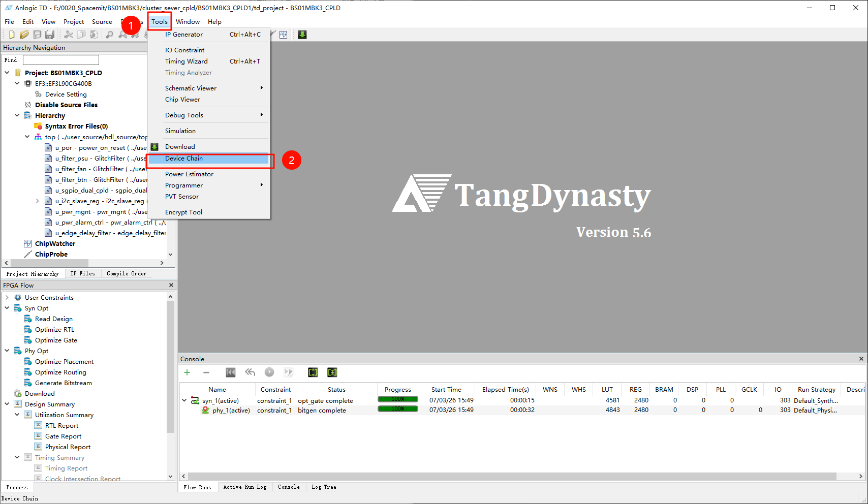Image resolution: width=868 pixels, height=504 pixels.
Task: Collapse the Phy Opt flow node
Action: pyautogui.click(x=7, y=351)
